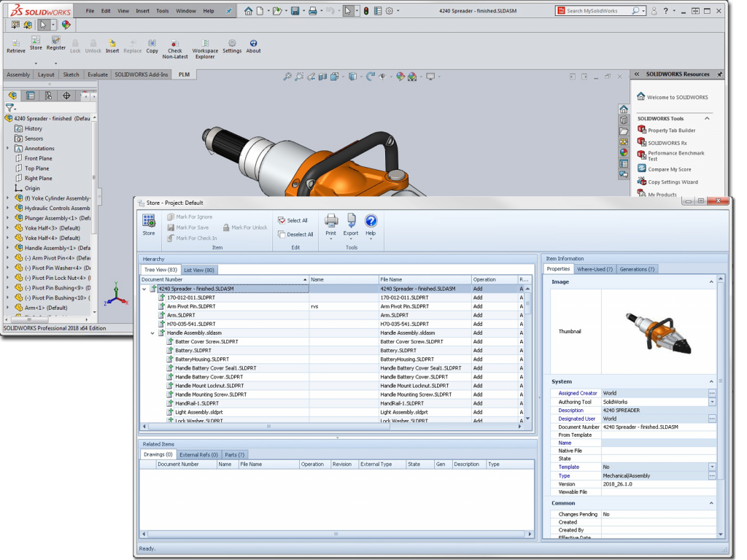Browse Assigned Creator ellipsis button
747x560 pixels.
(712, 393)
